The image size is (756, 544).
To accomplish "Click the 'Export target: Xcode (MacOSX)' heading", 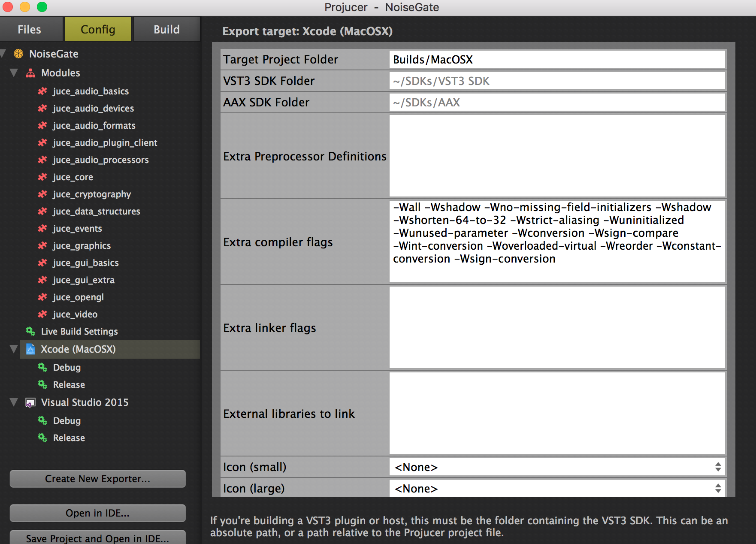I will tap(307, 31).
